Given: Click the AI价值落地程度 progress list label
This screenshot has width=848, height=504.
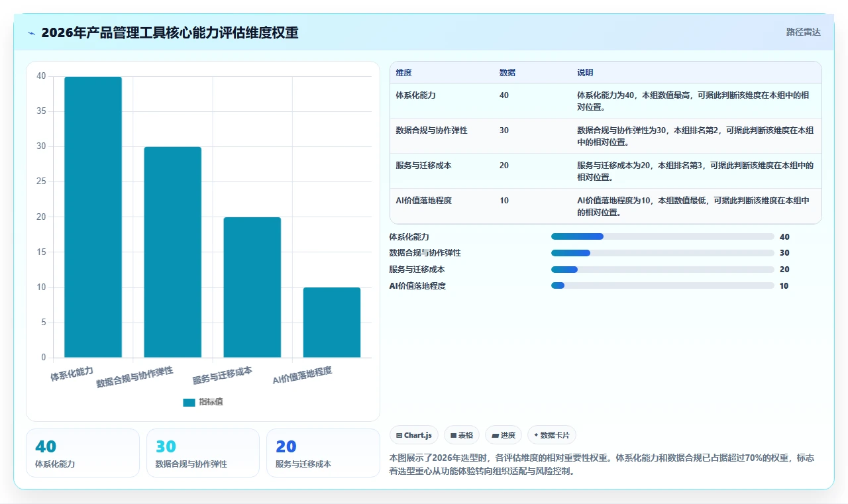Looking at the screenshot, I should (x=417, y=285).
